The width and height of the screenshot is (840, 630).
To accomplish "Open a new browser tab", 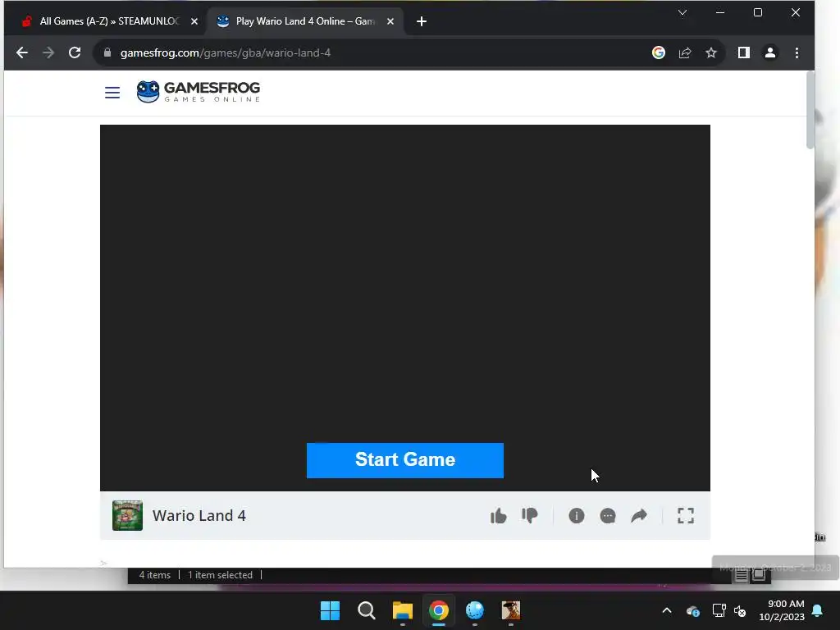I will (422, 21).
